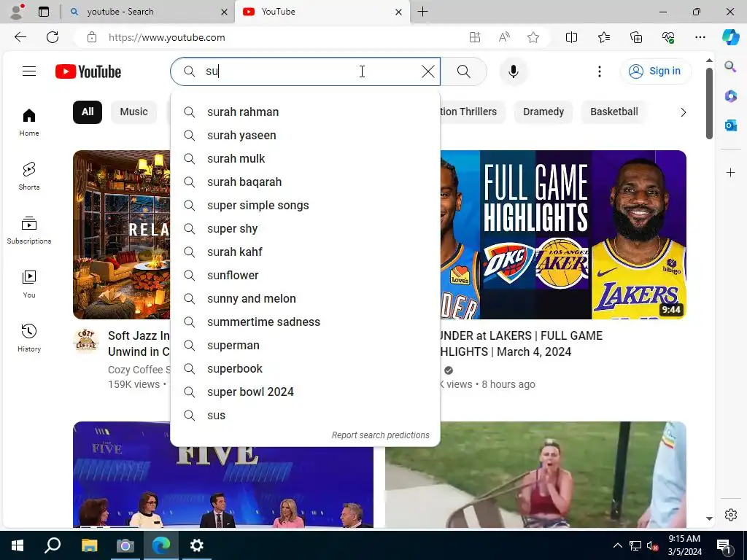The width and height of the screenshot is (747, 560).
Task: Choose suggestion 'surah mulk'
Action: click(x=305, y=158)
